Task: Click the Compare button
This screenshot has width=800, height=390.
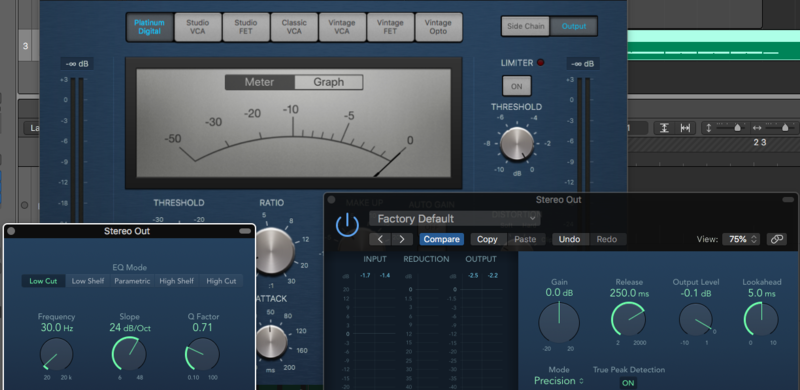Action: (x=441, y=239)
